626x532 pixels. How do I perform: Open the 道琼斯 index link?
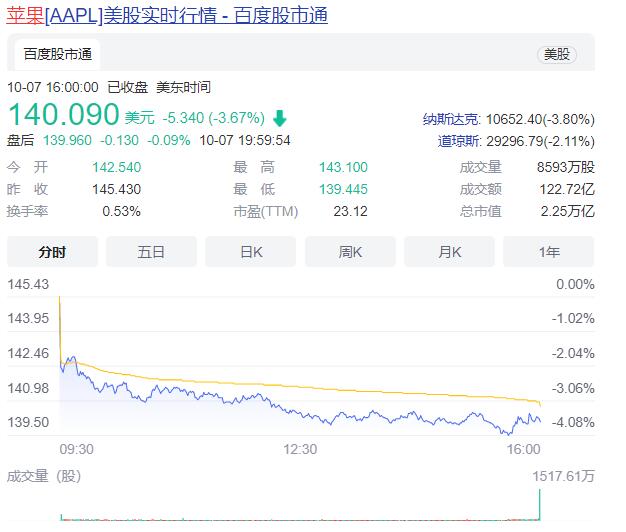tap(459, 141)
